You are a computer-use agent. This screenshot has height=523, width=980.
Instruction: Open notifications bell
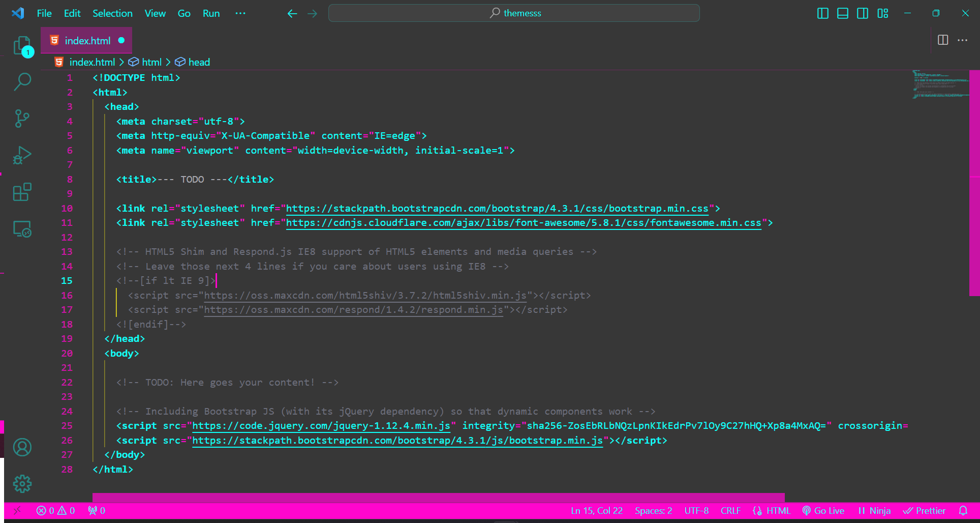963,510
